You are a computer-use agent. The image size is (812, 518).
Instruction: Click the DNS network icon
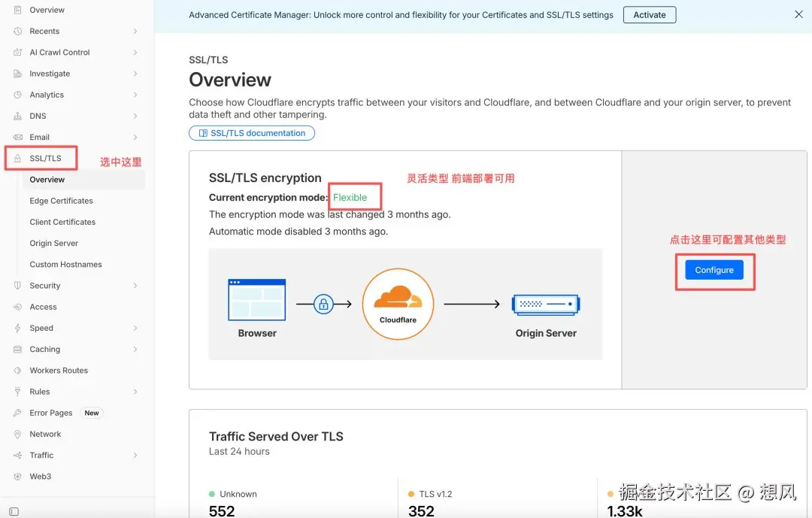(17, 116)
